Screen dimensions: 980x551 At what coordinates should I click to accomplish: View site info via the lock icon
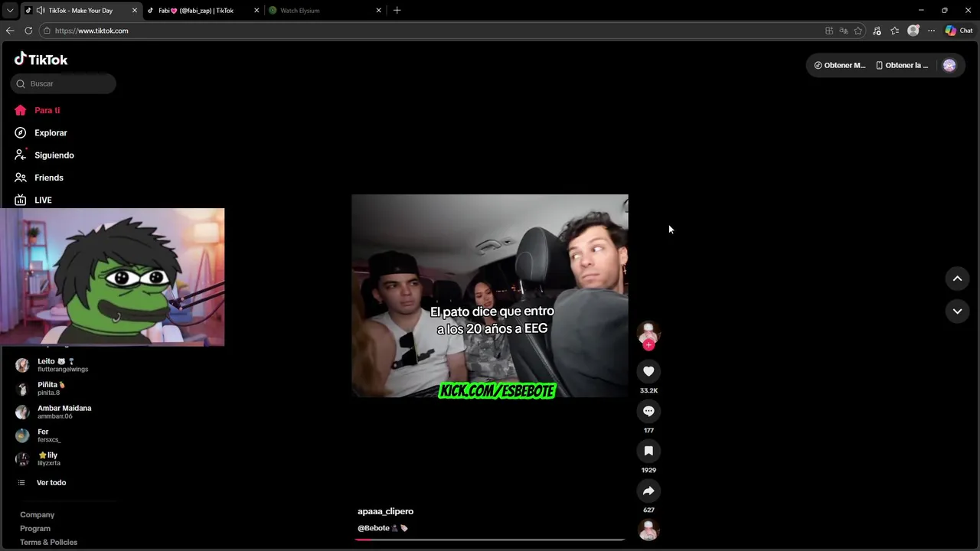pos(47,31)
